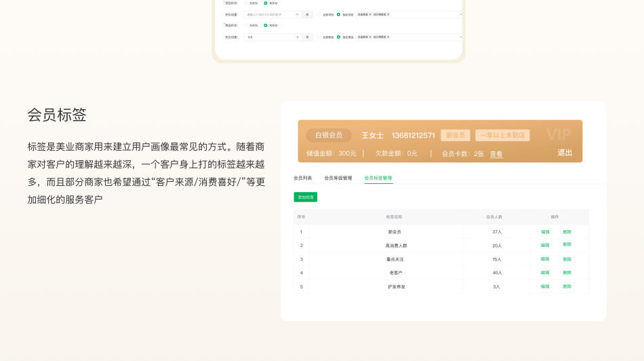Click 退出 on the member card

[565, 153]
